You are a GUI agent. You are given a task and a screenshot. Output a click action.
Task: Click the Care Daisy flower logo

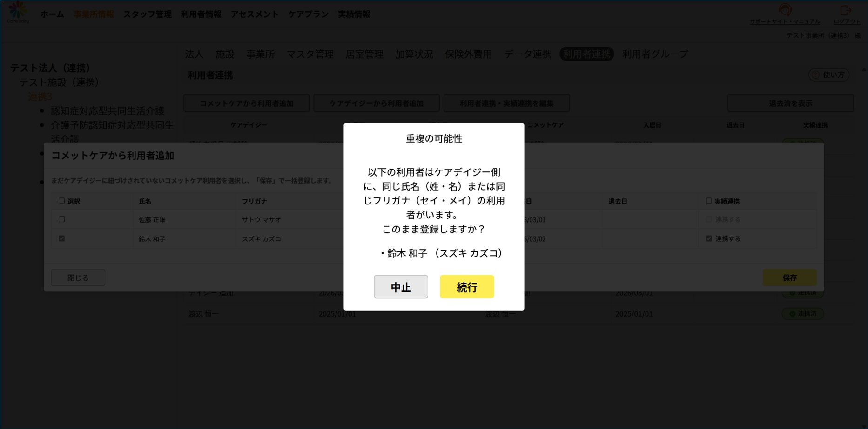[18, 11]
